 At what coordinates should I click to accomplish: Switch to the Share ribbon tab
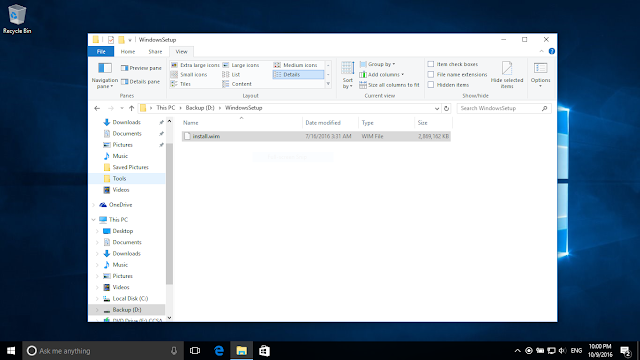pyautogui.click(x=155, y=51)
